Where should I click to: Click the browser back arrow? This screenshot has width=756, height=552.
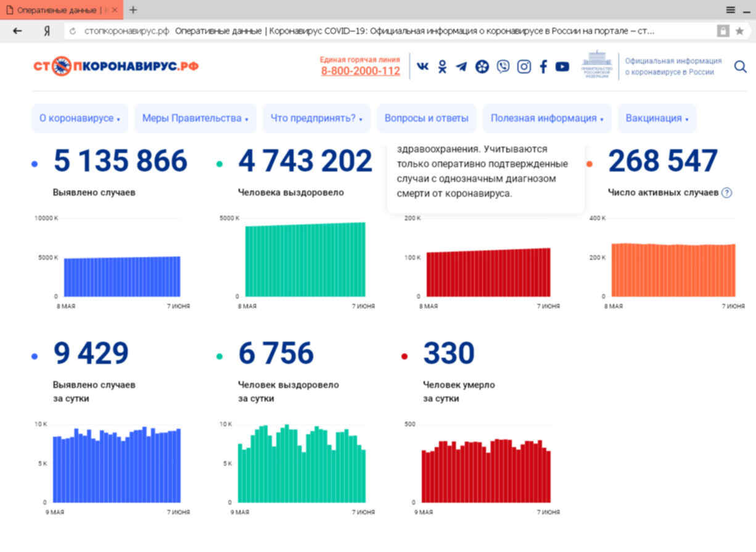17,31
